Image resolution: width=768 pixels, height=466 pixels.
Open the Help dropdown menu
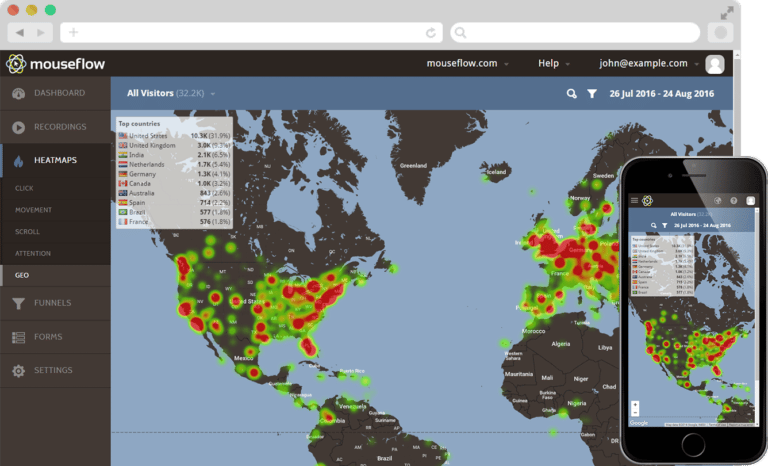pos(553,64)
